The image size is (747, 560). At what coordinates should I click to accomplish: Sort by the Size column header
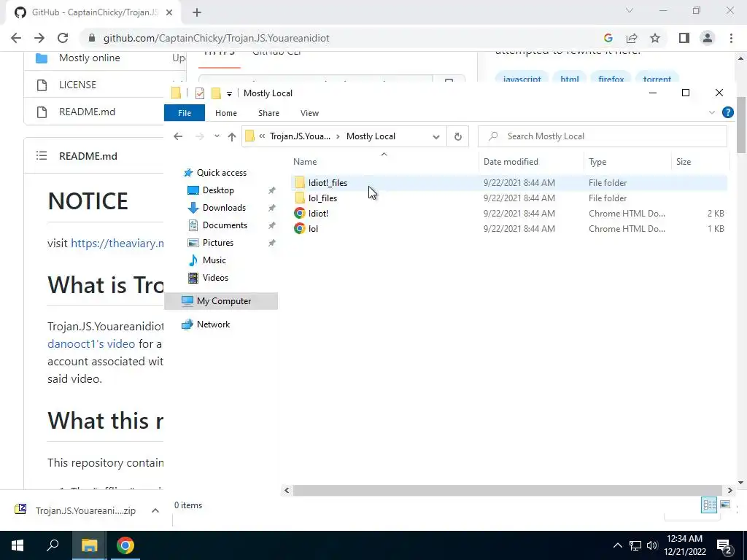click(x=700, y=162)
